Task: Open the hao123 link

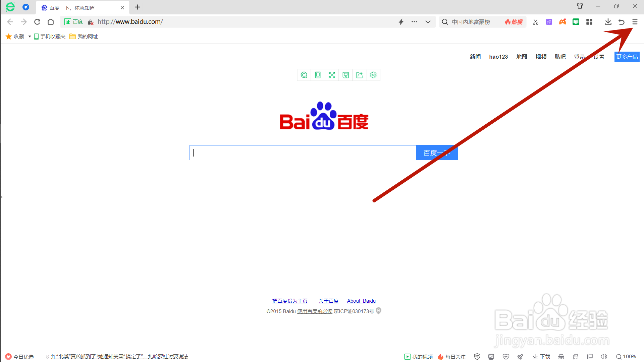Action: coord(498,57)
